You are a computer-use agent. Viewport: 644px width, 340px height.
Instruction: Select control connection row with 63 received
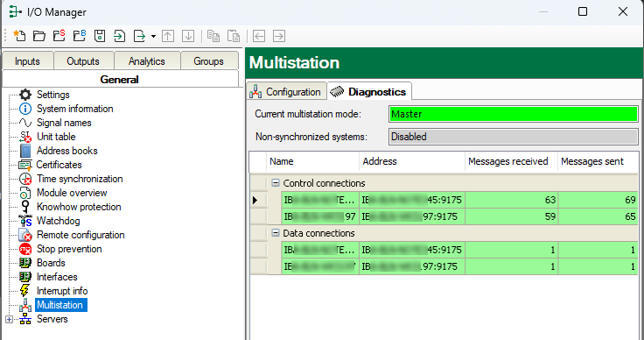(444, 200)
